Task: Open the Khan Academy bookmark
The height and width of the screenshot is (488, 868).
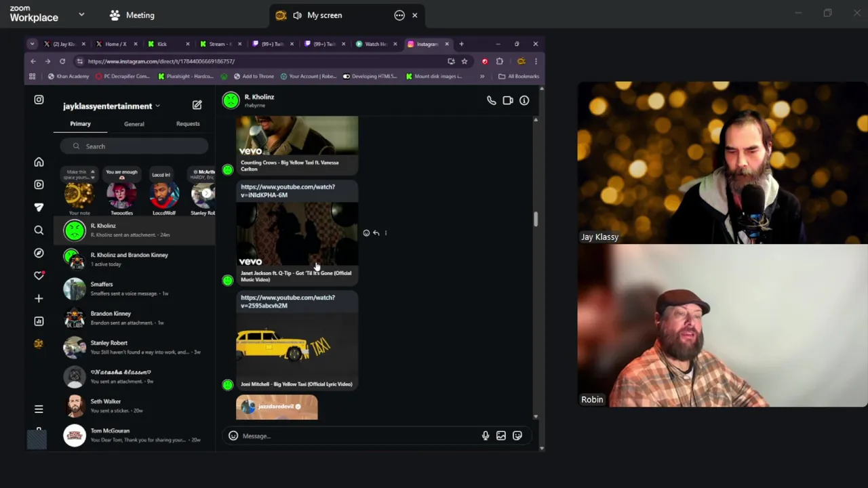Action: click(68, 76)
